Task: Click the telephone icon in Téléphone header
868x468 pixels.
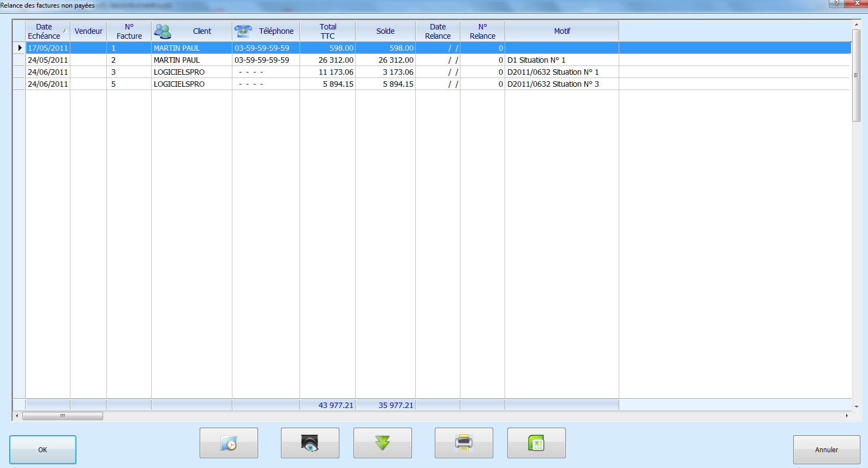Action: coord(243,31)
